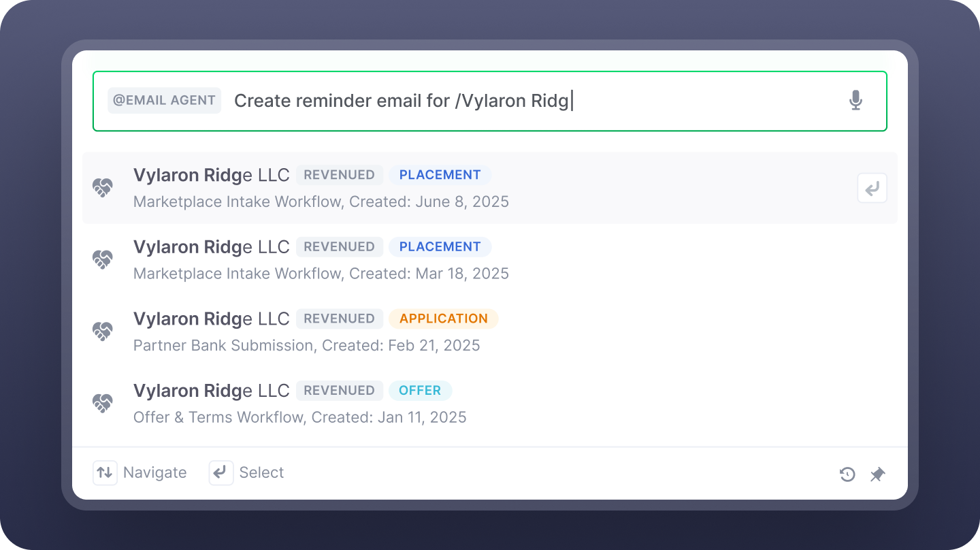Click 'Offer & Terms Workflow, Created: Jan 11, 2025'

pyautogui.click(x=299, y=417)
